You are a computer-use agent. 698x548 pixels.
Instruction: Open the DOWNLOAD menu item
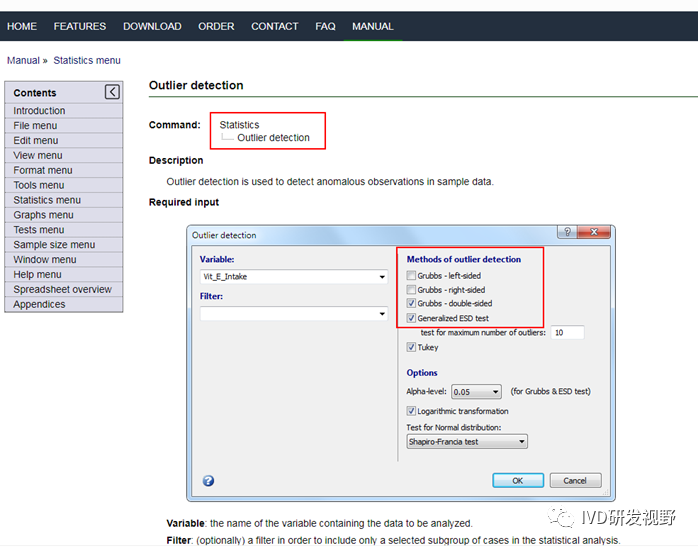[152, 26]
